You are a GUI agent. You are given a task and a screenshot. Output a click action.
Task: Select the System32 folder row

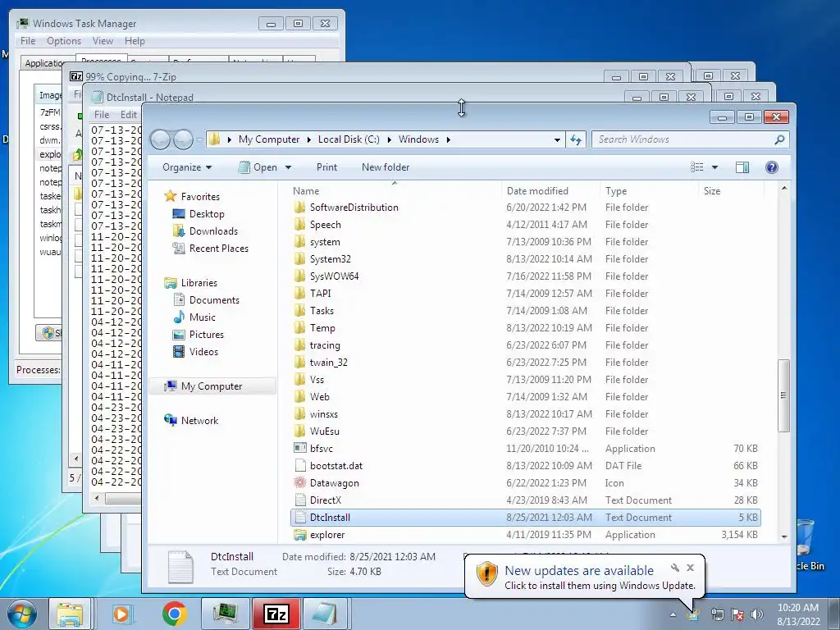click(526, 259)
